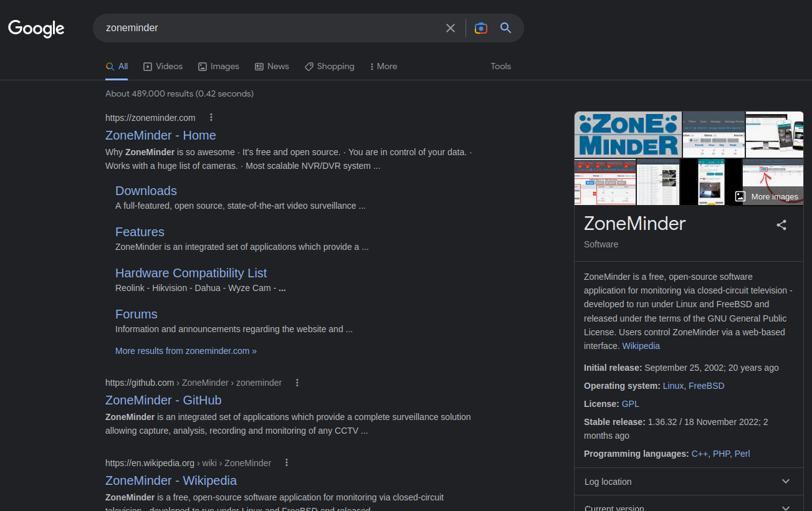Click the ZoneMinder logo thumbnail
This screenshot has width=812, height=511.
tap(628, 135)
